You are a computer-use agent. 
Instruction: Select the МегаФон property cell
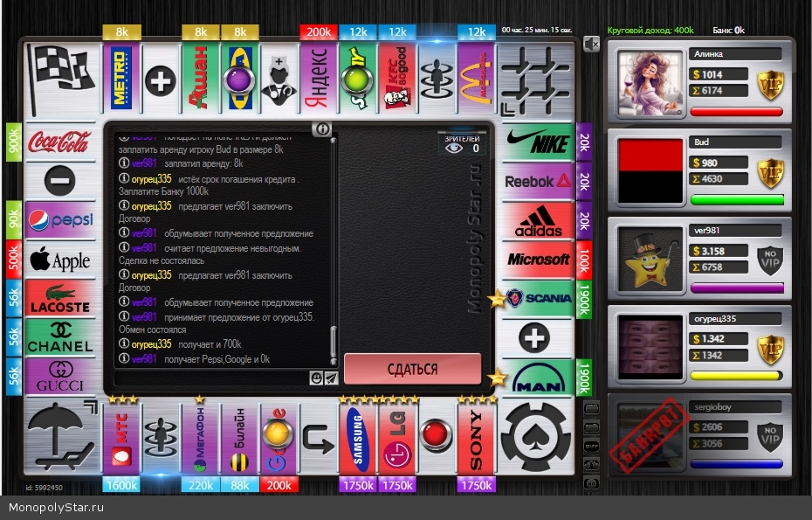(200, 439)
